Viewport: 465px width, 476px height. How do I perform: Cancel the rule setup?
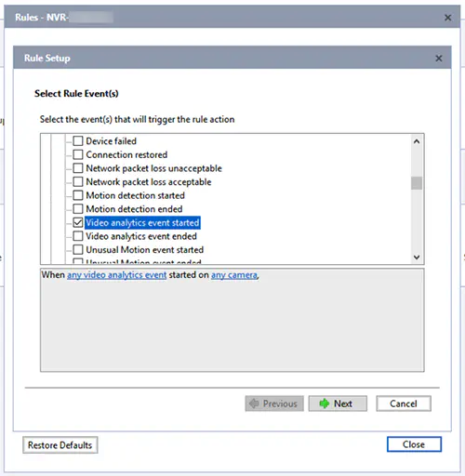tap(404, 403)
